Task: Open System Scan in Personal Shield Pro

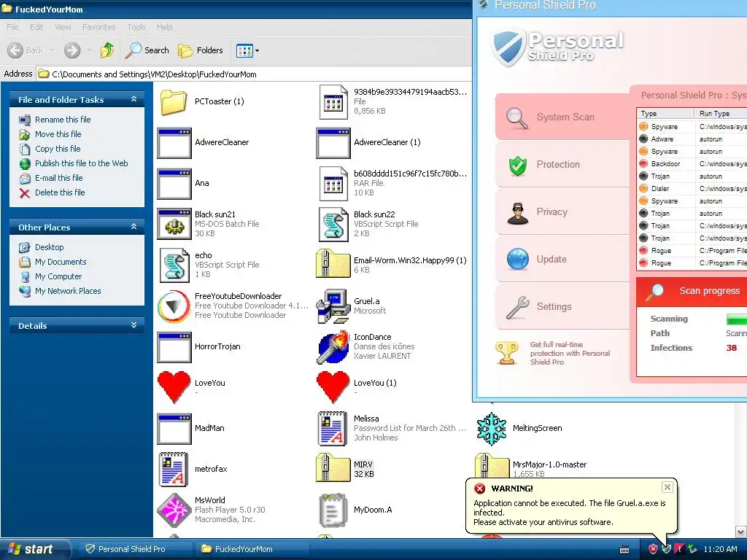Action: point(562,117)
